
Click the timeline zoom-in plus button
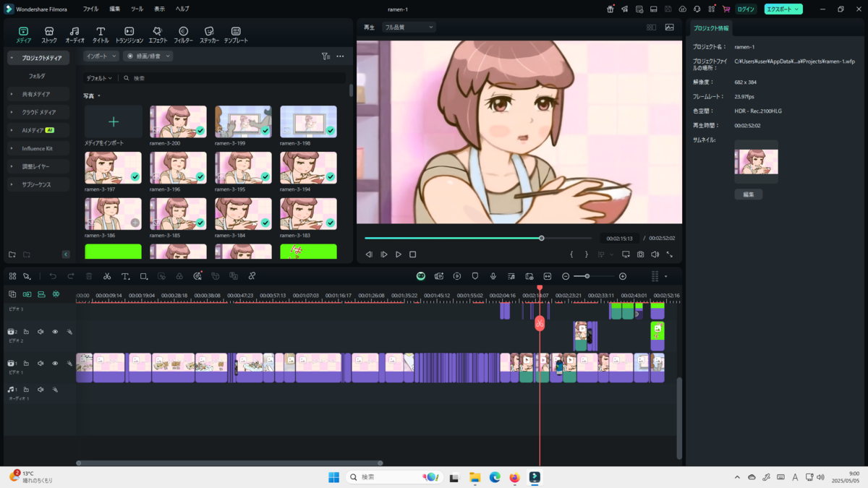pyautogui.click(x=623, y=276)
